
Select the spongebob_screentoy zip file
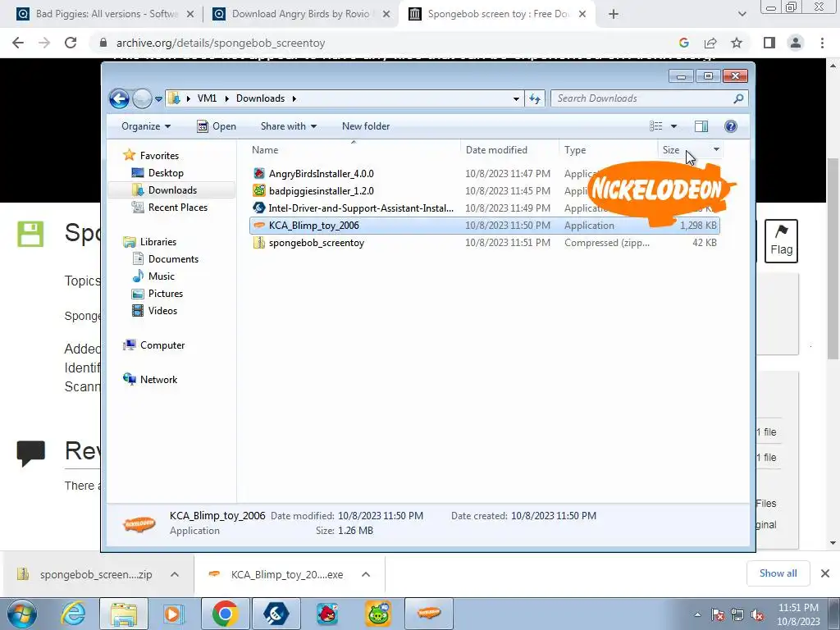point(317,243)
